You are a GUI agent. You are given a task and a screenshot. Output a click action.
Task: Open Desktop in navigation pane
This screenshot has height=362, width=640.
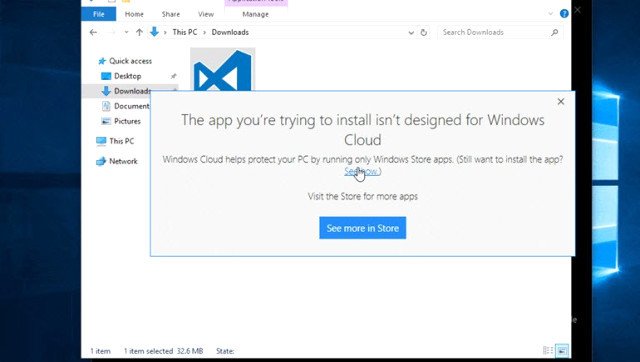127,76
